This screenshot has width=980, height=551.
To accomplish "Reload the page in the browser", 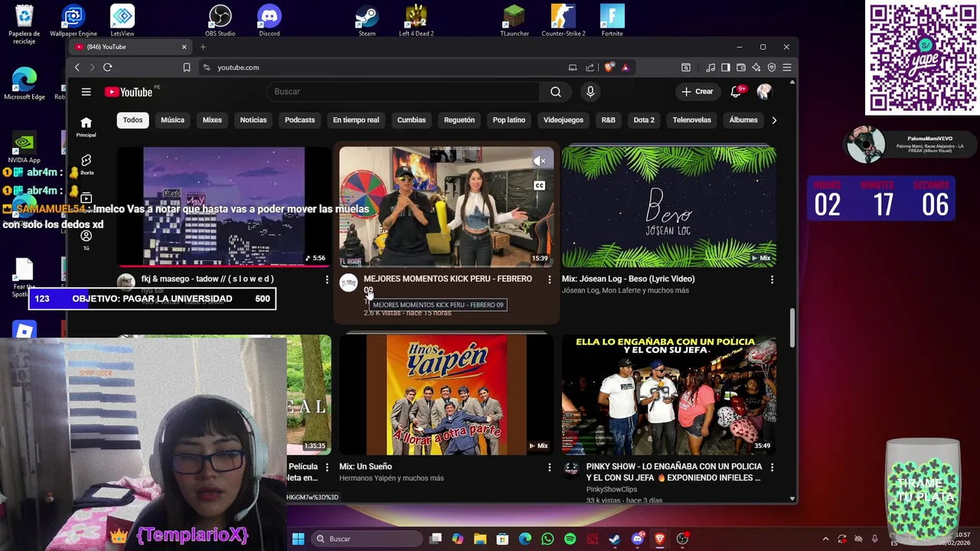I will tap(108, 67).
